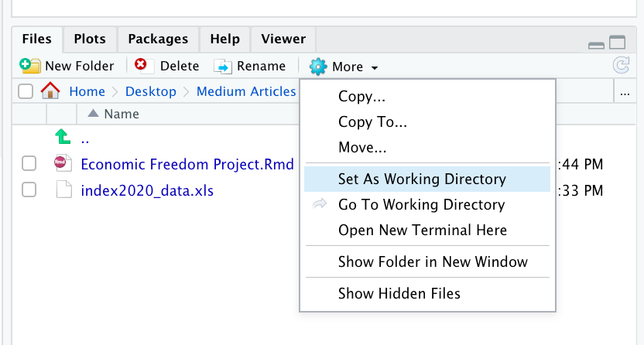Click the Home house icon

coord(50,91)
